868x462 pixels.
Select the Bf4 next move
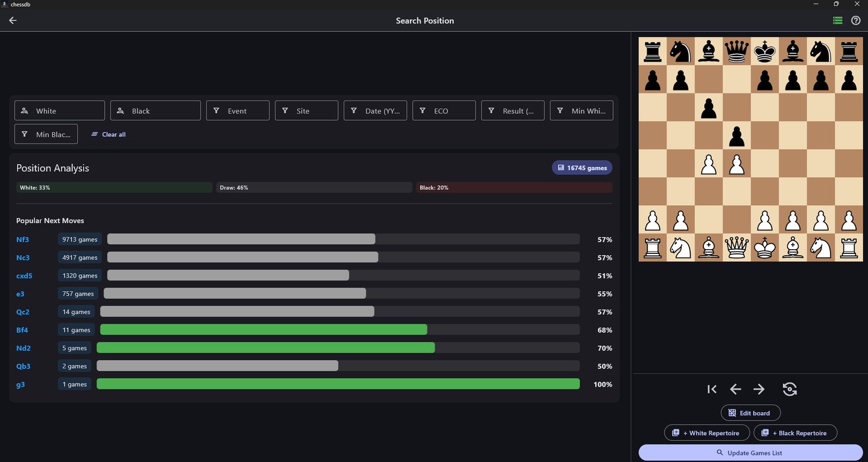pyautogui.click(x=22, y=330)
